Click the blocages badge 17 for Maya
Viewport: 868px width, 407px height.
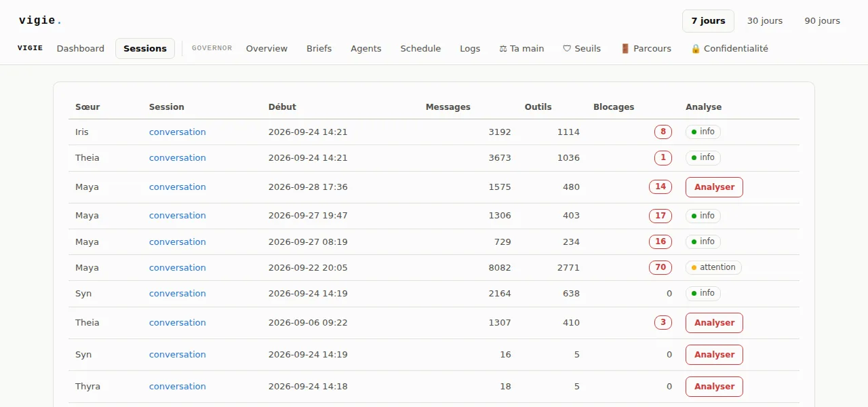(660, 216)
